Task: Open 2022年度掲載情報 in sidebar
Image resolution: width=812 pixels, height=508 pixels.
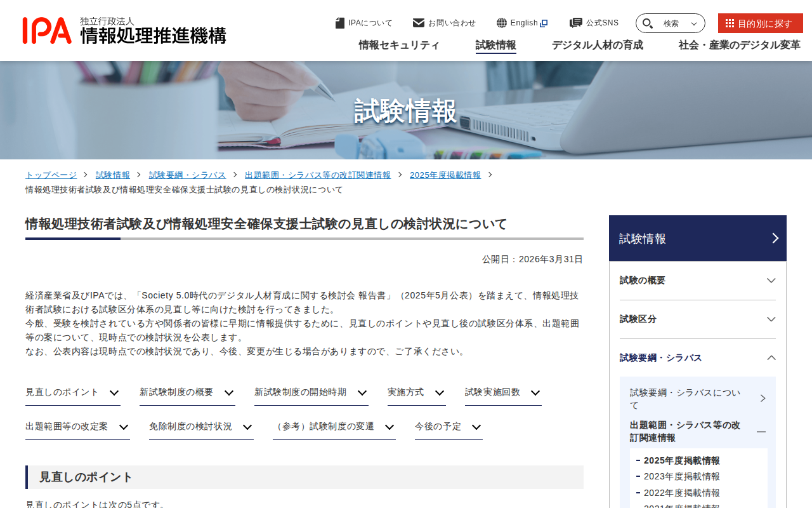Action: [682, 493]
